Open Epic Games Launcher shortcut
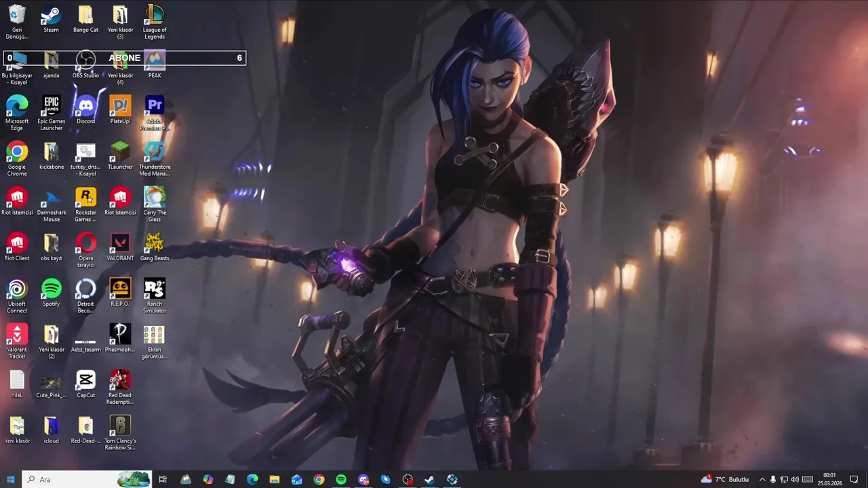This screenshot has height=488, width=868. tap(52, 113)
